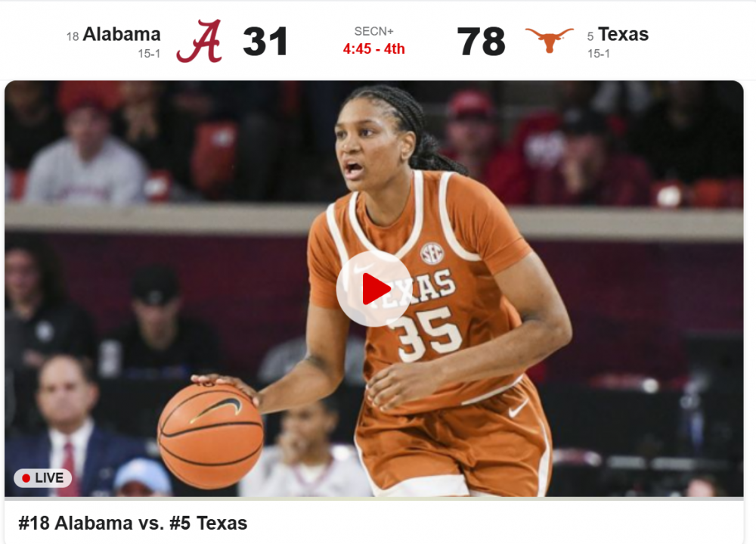Click the SECN+ network label

tap(373, 31)
